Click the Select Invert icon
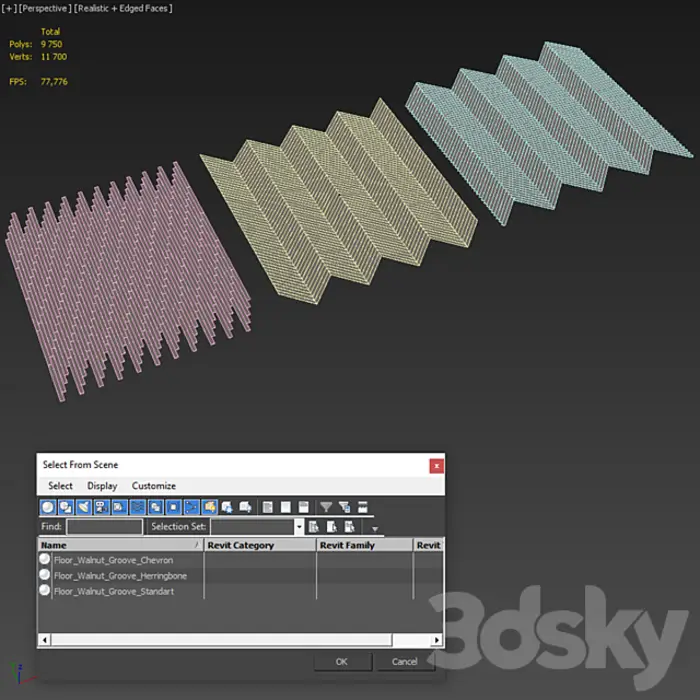This screenshot has width=700, height=700. 304,507
